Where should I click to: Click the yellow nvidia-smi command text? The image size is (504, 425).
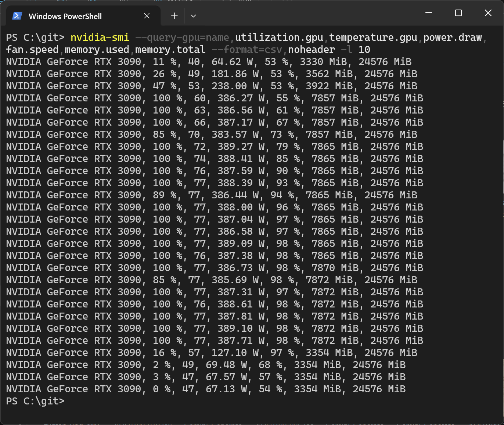[x=100, y=37]
